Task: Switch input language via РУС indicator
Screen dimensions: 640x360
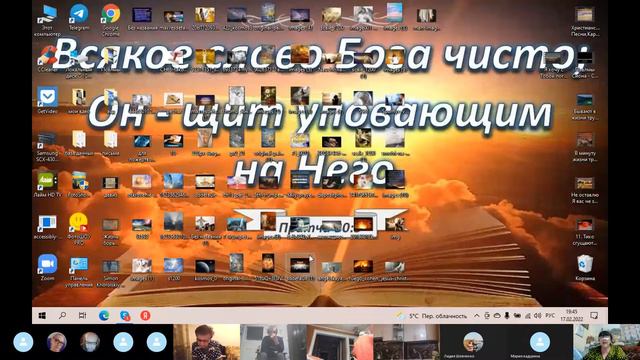Action: point(550,316)
